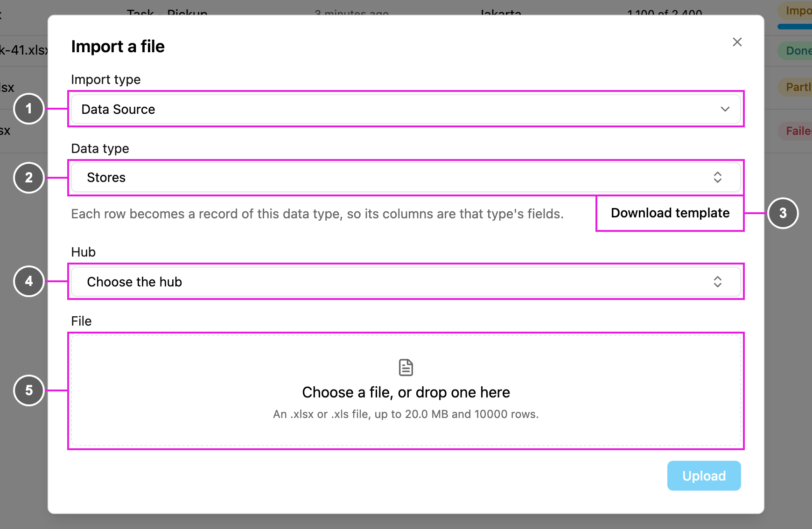Close the Import a file dialog
Image resolution: width=812 pixels, height=529 pixels.
pos(737,42)
